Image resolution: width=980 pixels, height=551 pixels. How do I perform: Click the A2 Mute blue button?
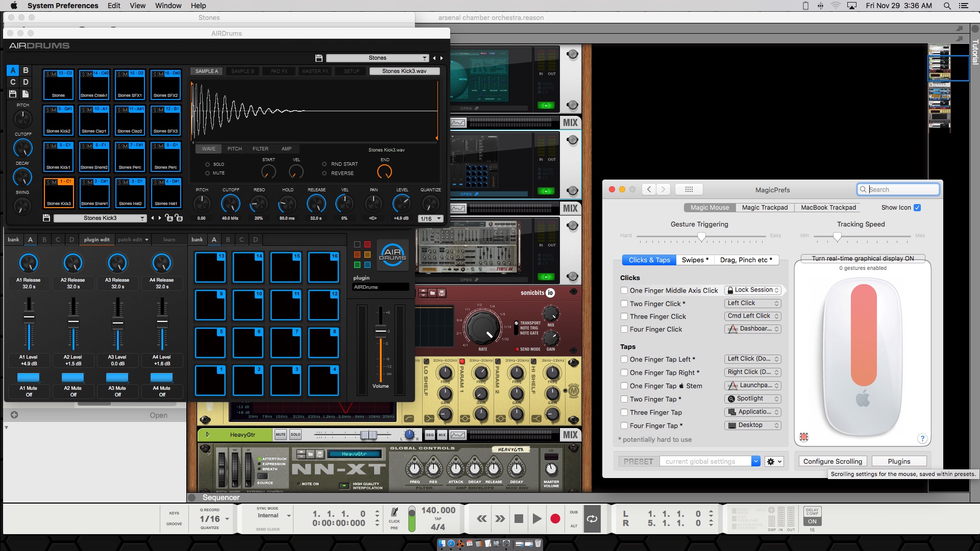72,378
